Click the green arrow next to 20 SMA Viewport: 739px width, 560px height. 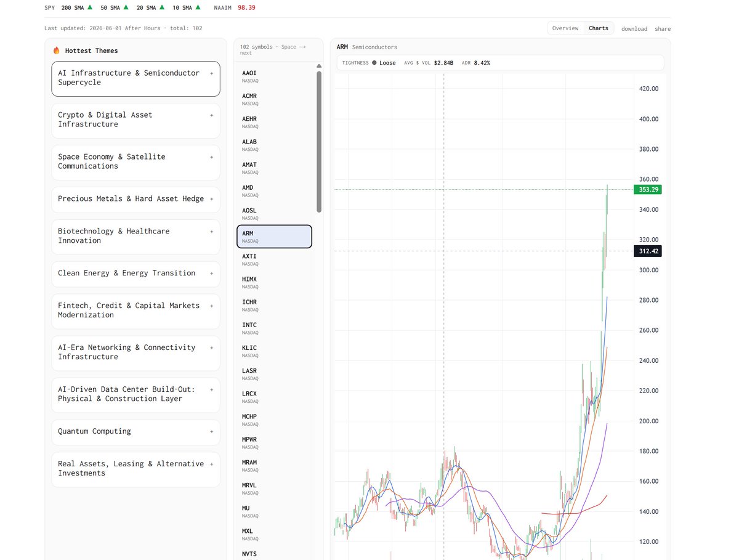[x=162, y=7]
